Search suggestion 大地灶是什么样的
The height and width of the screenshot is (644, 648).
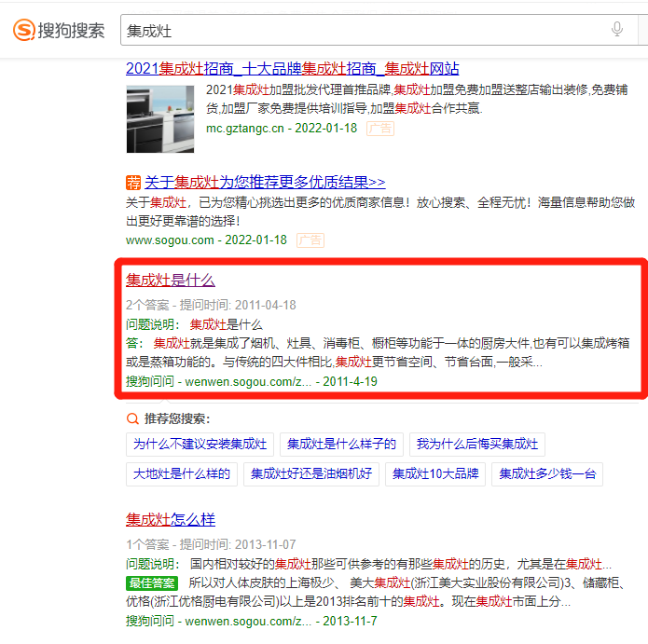click(x=182, y=473)
